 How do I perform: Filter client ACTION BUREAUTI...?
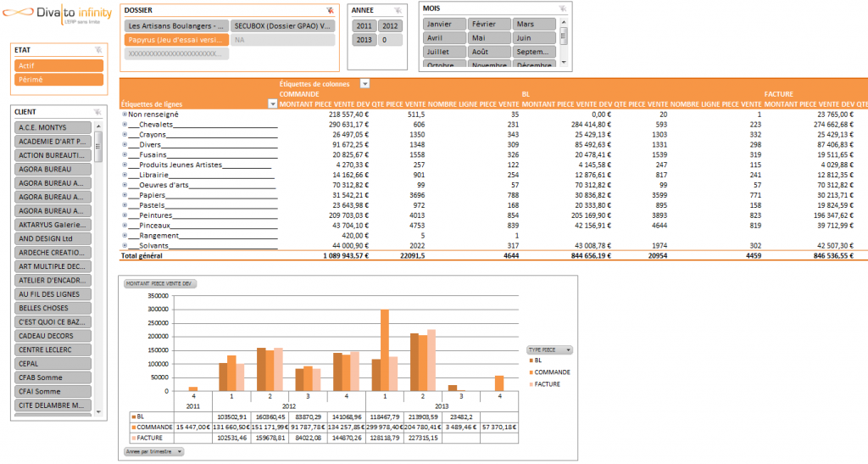[x=53, y=155]
